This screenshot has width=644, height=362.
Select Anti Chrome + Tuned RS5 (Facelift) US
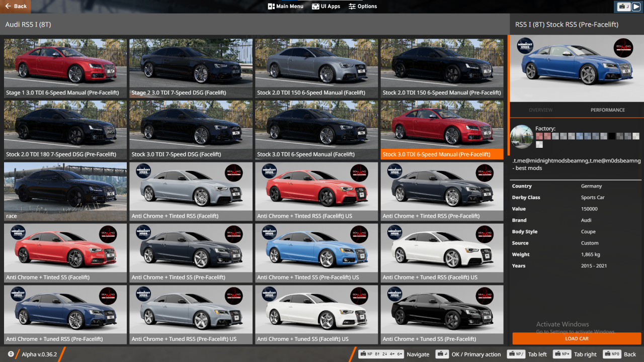(x=442, y=253)
